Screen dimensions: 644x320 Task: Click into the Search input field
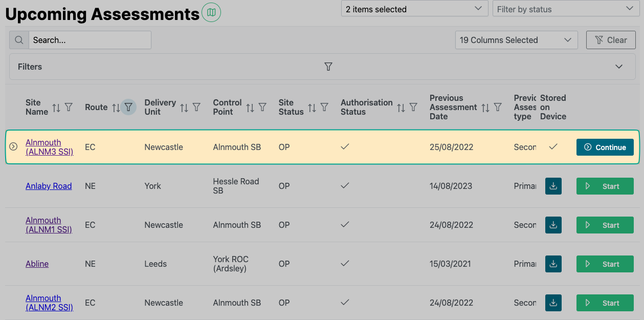(x=90, y=40)
